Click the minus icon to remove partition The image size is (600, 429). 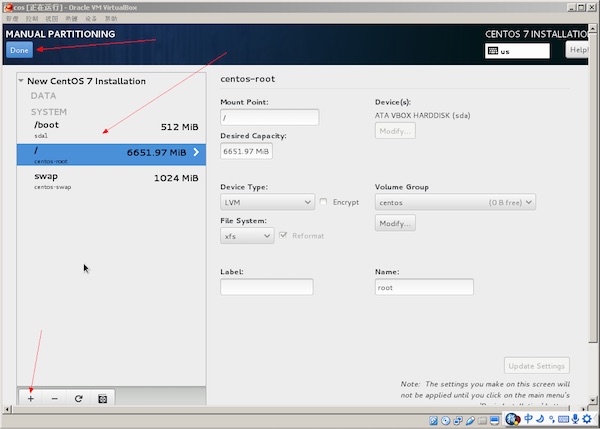54,398
